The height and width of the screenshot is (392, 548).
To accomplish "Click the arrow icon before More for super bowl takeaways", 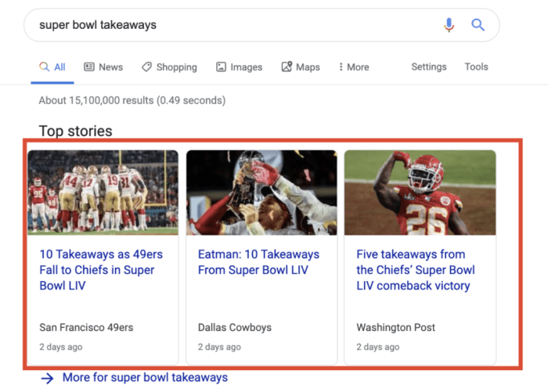I will point(47,378).
